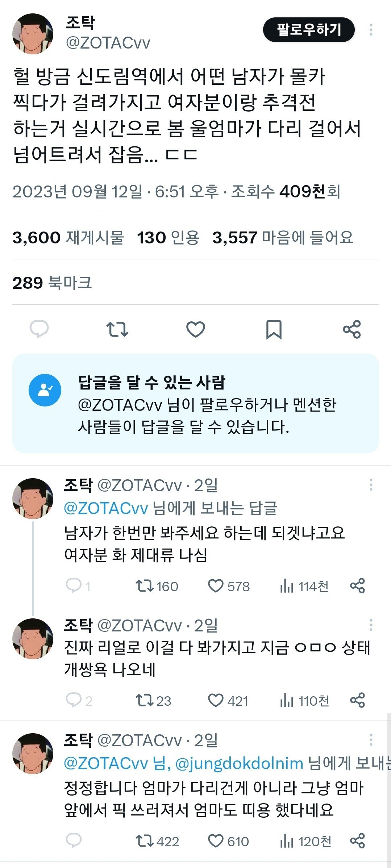Like the main tweet with heart icon

pyautogui.click(x=195, y=329)
